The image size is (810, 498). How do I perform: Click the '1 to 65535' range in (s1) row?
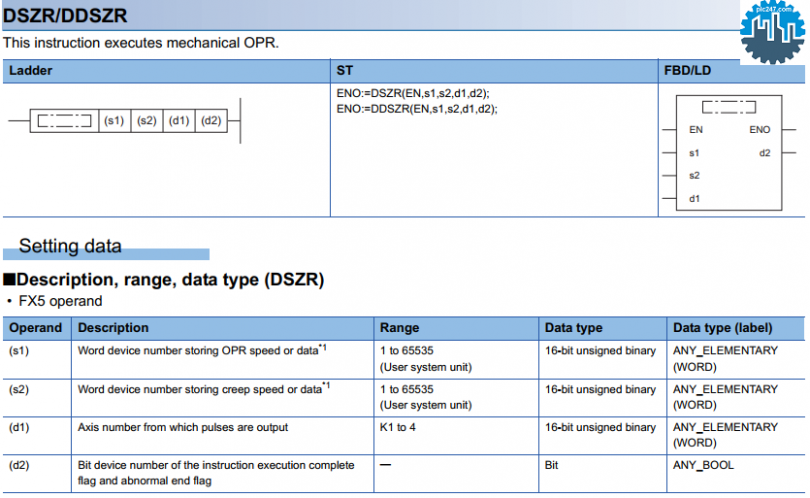[x=407, y=351]
